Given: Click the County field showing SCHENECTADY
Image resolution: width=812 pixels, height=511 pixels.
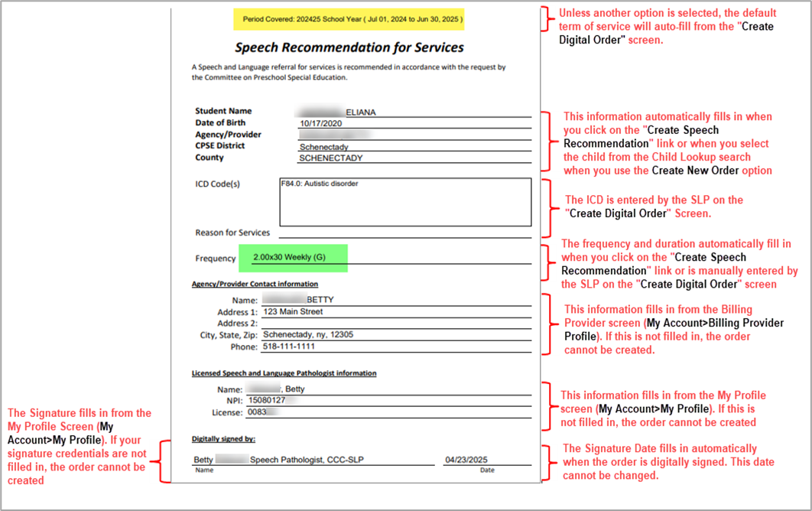Looking at the screenshot, I should [413, 158].
